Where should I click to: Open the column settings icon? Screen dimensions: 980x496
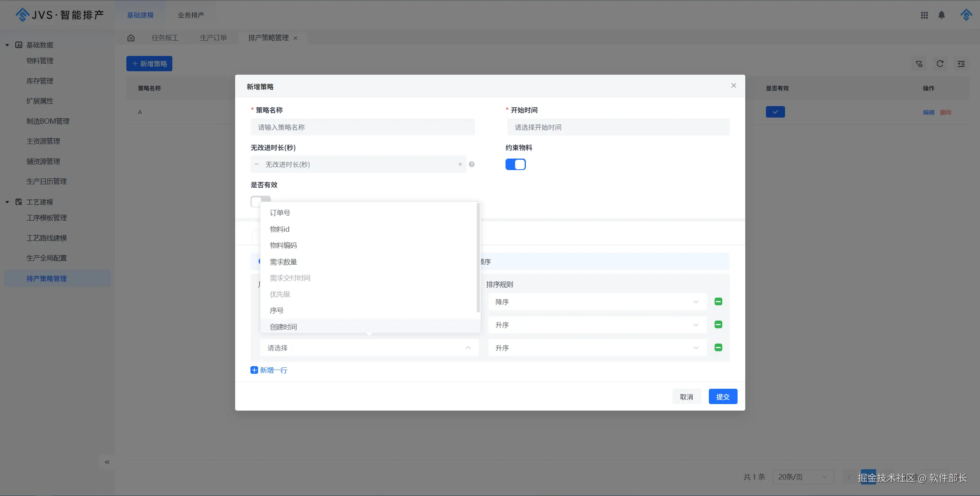[961, 64]
